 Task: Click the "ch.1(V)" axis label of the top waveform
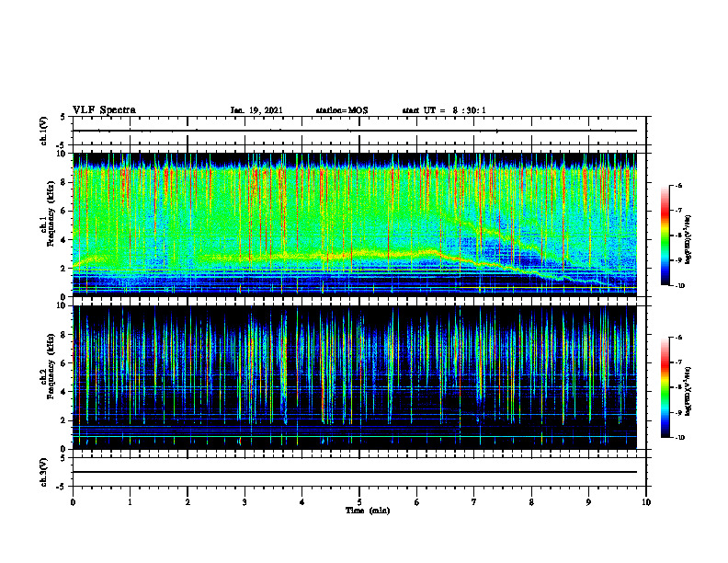point(44,131)
